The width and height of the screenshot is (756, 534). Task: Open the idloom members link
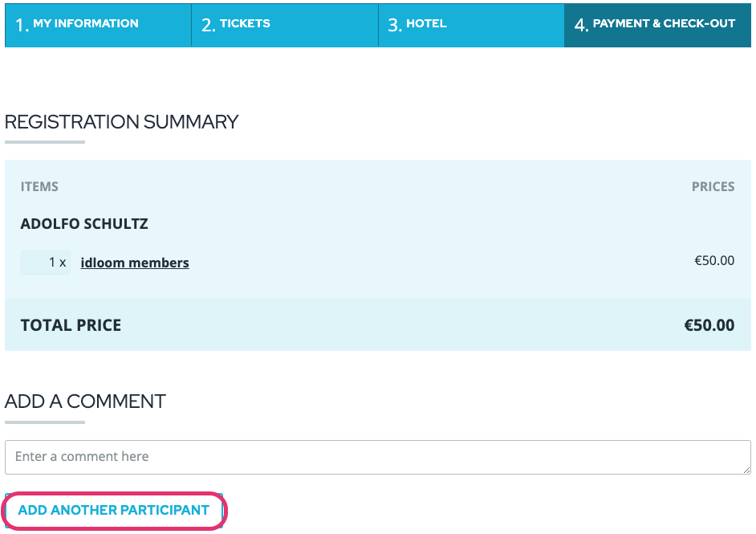click(x=135, y=263)
